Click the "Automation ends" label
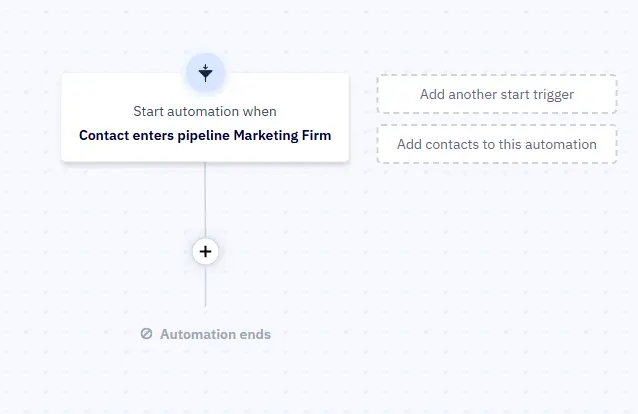The width and height of the screenshot is (638, 414). coord(215,334)
